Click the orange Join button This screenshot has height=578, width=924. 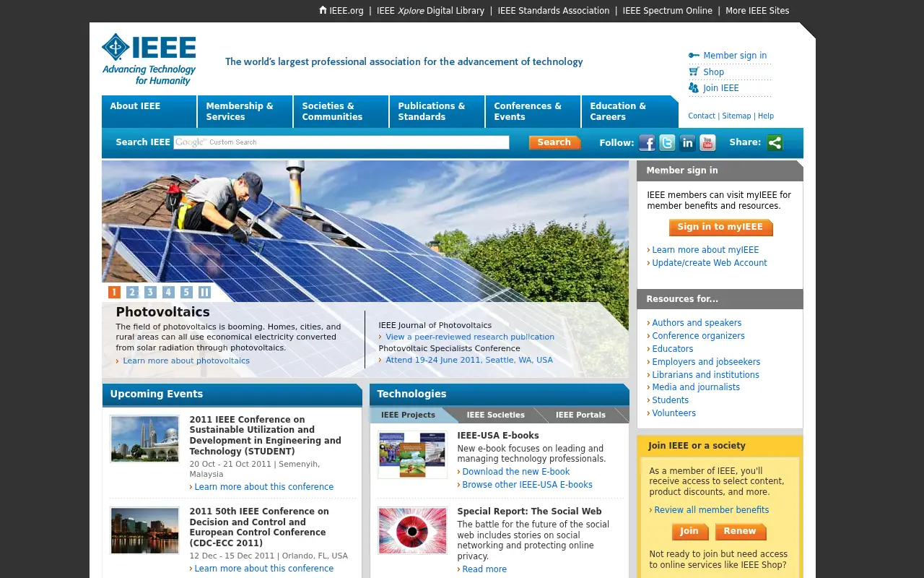[689, 531]
